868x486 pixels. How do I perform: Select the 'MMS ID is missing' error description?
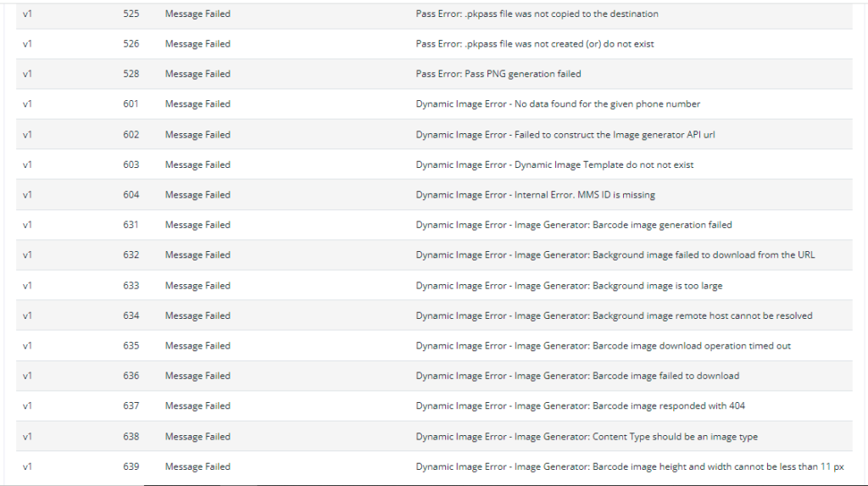(535, 195)
